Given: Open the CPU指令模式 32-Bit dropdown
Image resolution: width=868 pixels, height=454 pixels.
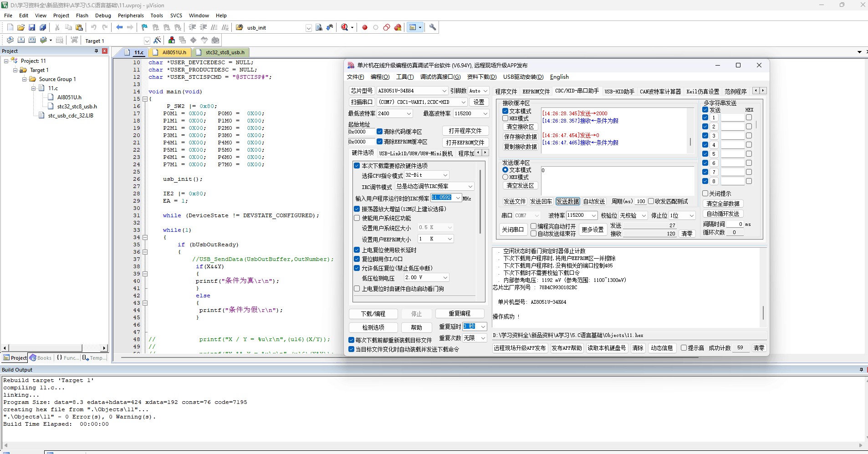Looking at the screenshot, I should 445,175.
